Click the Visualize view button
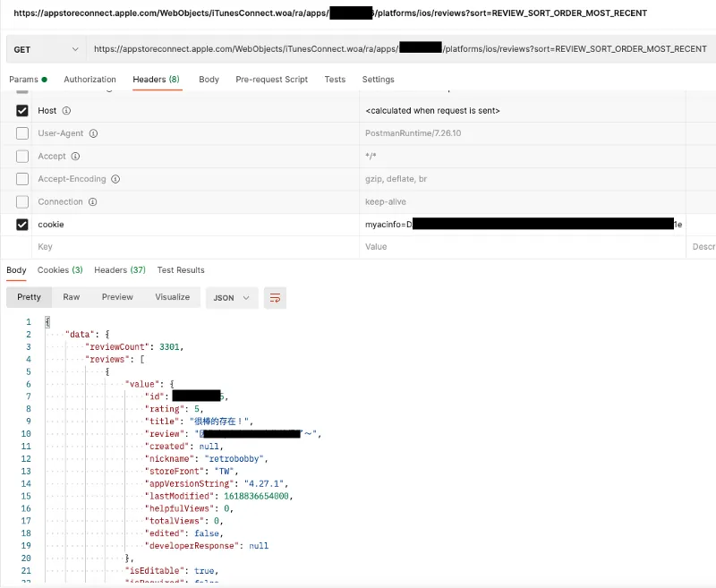716x588 pixels. (172, 297)
